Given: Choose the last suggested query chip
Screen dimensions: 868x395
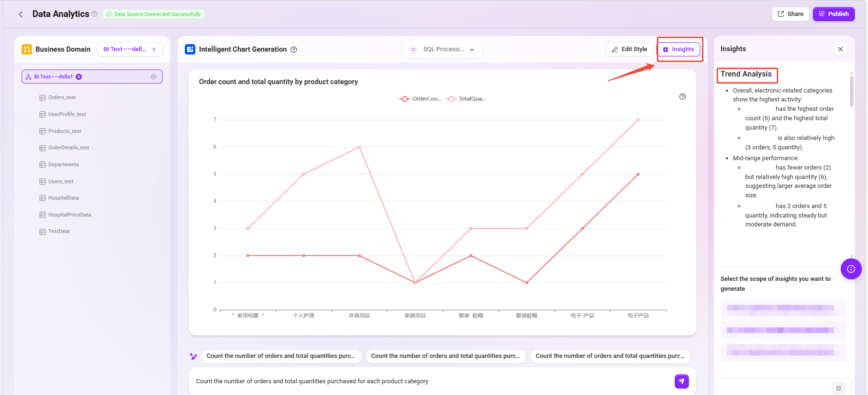Looking at the screenshot, I should coord(610,356).
